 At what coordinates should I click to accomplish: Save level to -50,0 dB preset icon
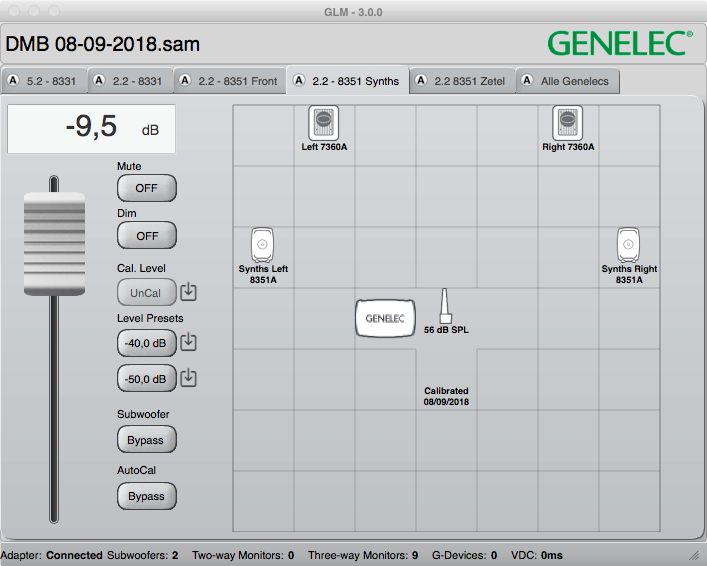click(188, 378)
